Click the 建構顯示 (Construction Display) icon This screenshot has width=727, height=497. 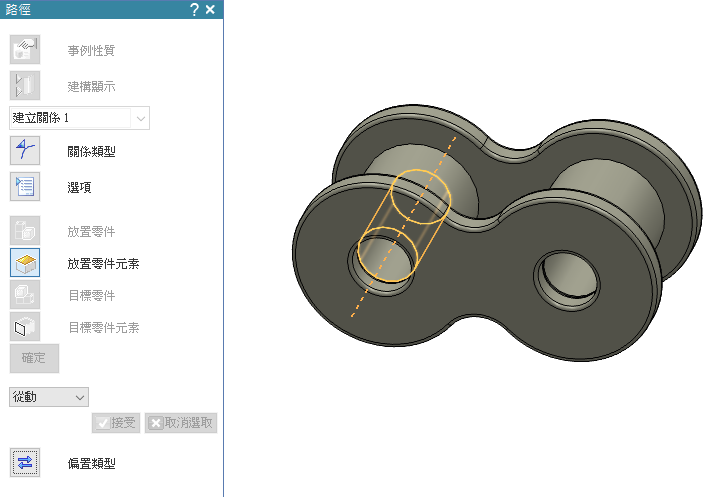coord(25,85)
